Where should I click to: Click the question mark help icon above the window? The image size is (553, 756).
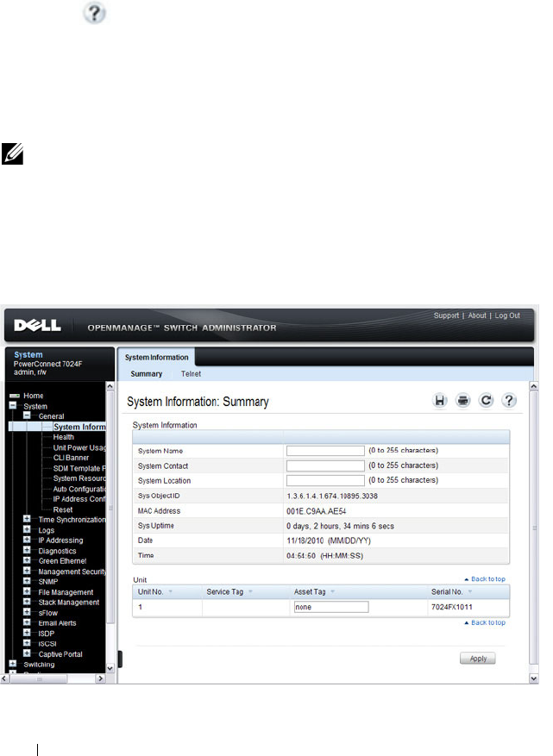tap(94, 13)
